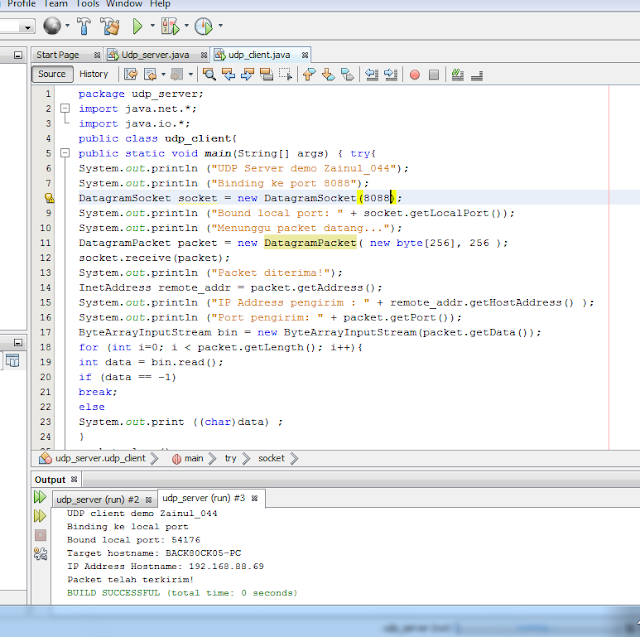
Task: Switch editor to History view
Action: click(x=93, y=74)
